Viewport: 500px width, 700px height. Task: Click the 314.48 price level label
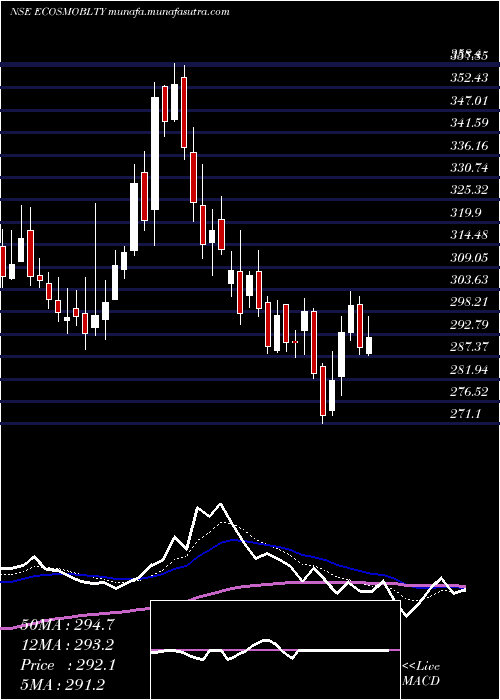(x=468, y=235)
